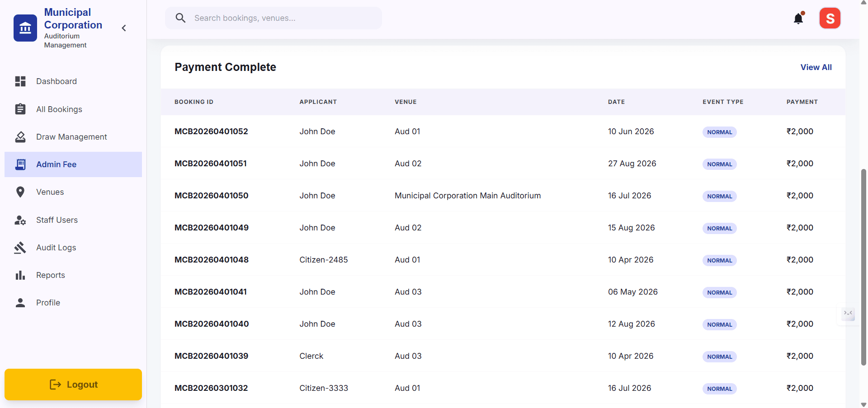Click the Admin Fee receipt icon
Screen dimensions: 868x408
(x=20, y=164)
